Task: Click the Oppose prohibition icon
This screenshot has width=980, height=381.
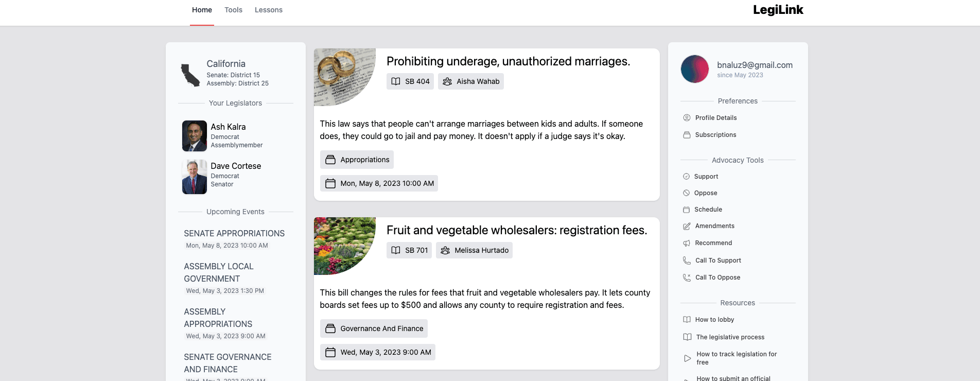Action: pyautogui.click(x=686, y=193)
